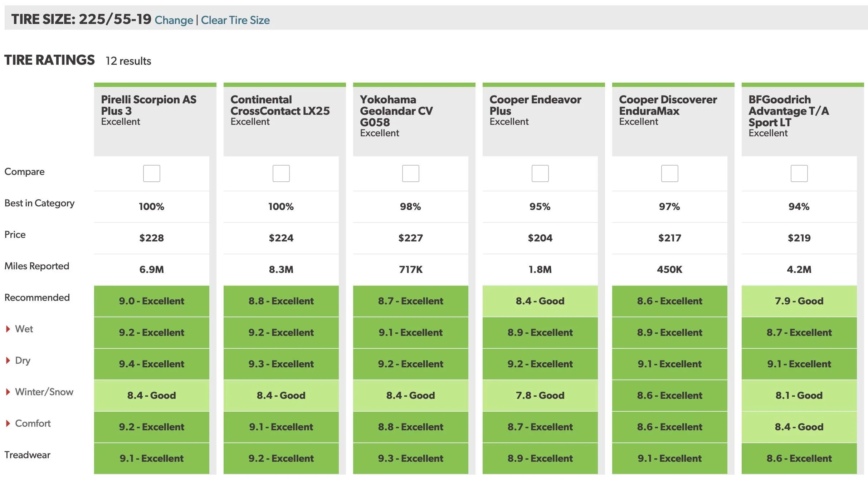The height and width of the screenshot is (480, 868).
Task: Click the $204 Cooper Endeavor Plus price
Action: [540, 238]
